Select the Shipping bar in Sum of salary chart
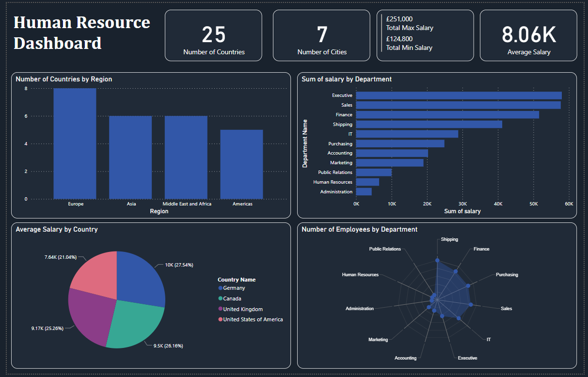Image resolution: width=588 pixels, height=377 pixels. coord(429,125)
